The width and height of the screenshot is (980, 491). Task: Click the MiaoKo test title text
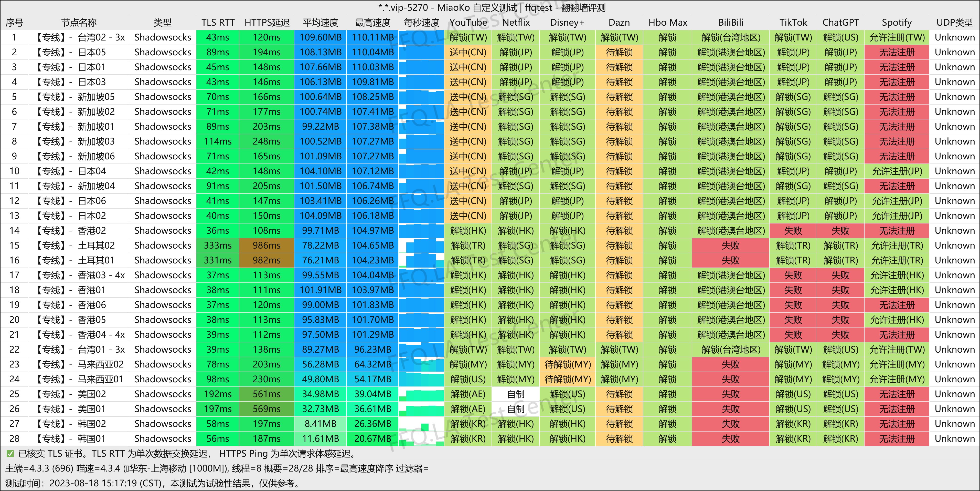[492, 8]
